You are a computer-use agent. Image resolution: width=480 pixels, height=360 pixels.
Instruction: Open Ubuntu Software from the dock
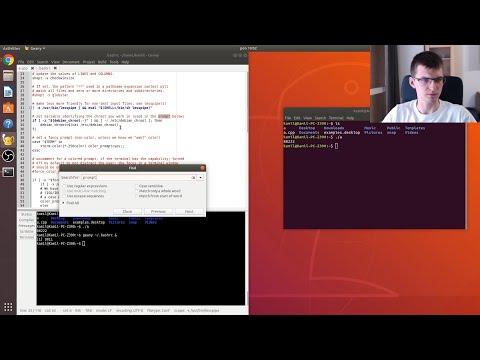(x=8, y=108)
